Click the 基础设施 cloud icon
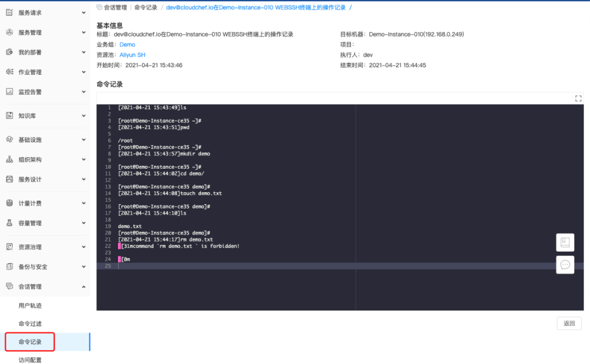The width and height of the screenshot is (590, 364). [x=9, y=140]
